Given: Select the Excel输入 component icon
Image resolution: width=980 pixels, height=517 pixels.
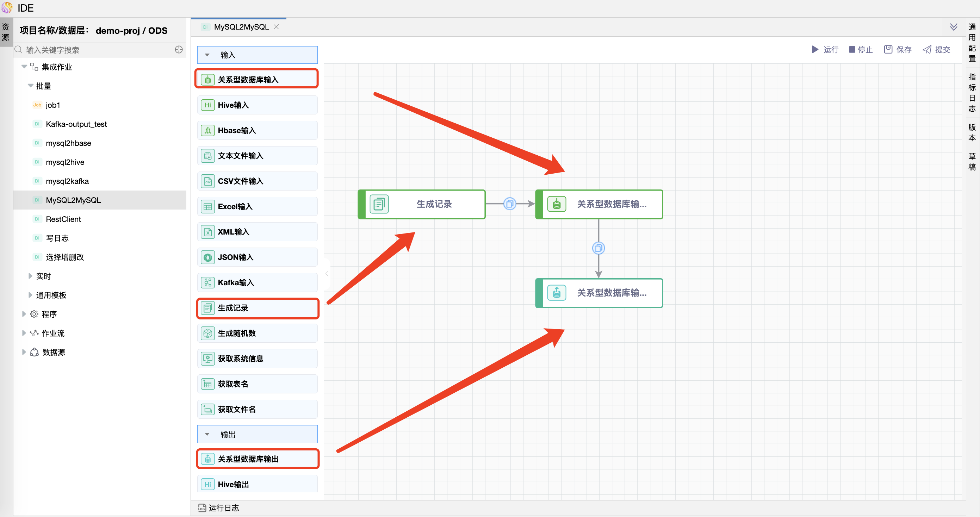Looking at the screenshot, I should (x=208, y=206).
